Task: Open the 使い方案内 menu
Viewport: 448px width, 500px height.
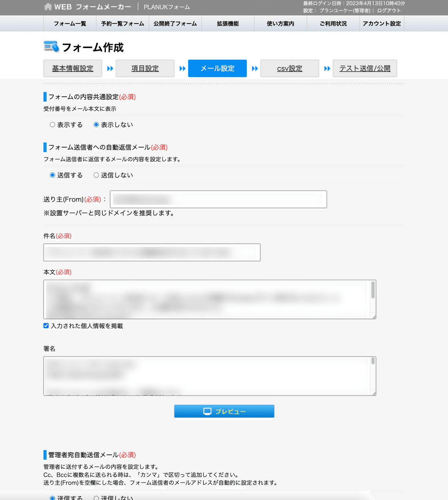Action: pyautogui.click(x=280, y=24)
